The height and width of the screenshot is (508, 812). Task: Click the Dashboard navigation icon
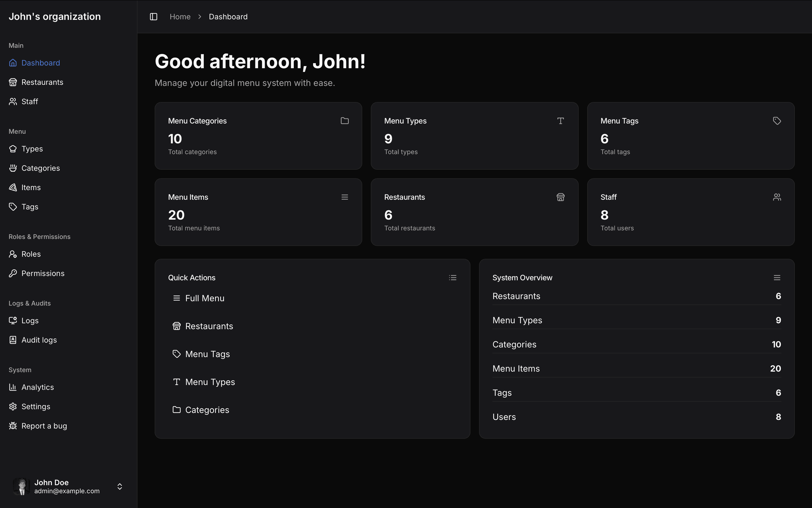click(13, 63)
